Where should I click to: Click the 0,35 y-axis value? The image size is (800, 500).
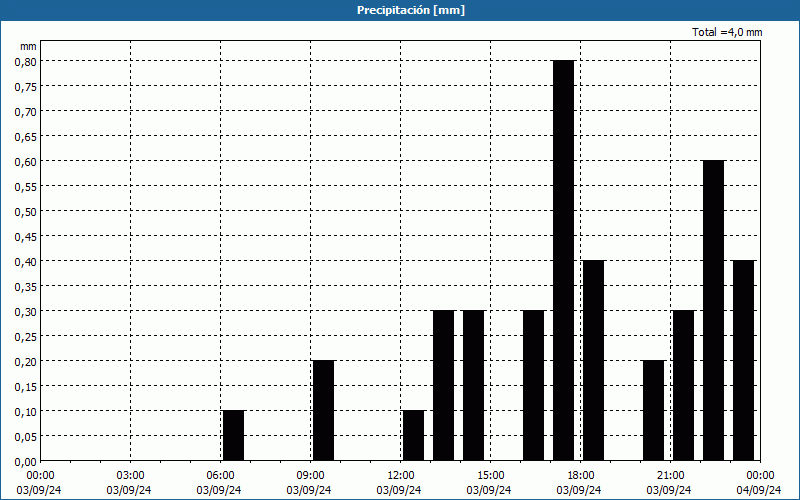pos(26,286)
